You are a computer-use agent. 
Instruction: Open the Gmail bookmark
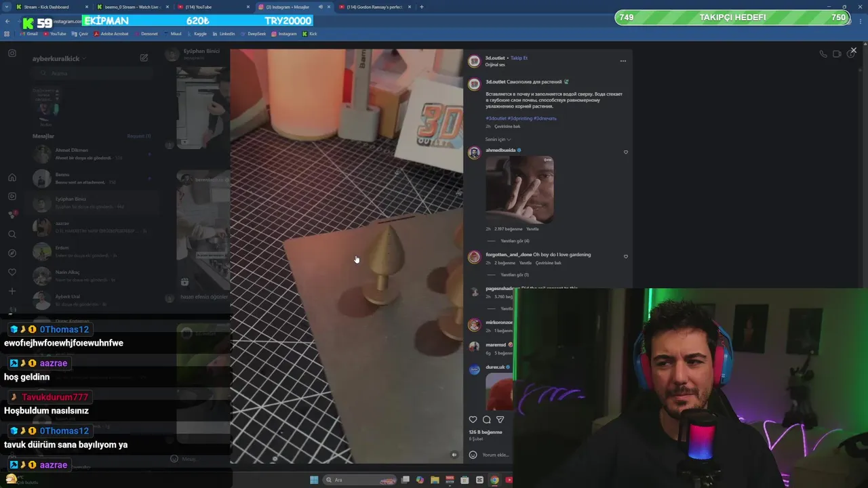tap(28, 33)
